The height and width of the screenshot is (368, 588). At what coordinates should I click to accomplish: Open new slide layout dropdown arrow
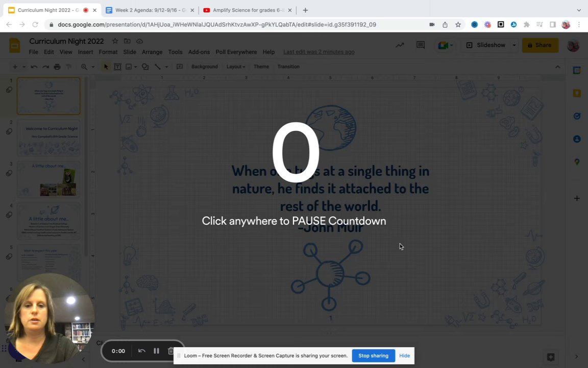[23, 67]
